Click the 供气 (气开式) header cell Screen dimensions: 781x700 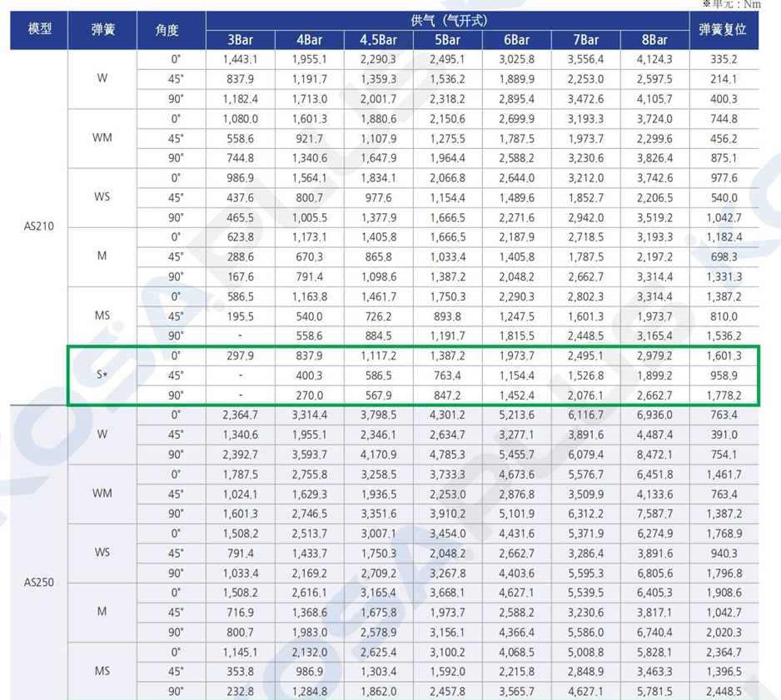449,20
